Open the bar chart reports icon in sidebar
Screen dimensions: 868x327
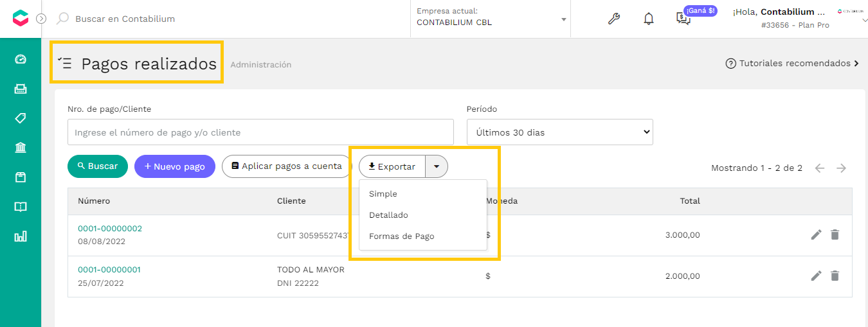coord(21,236)
